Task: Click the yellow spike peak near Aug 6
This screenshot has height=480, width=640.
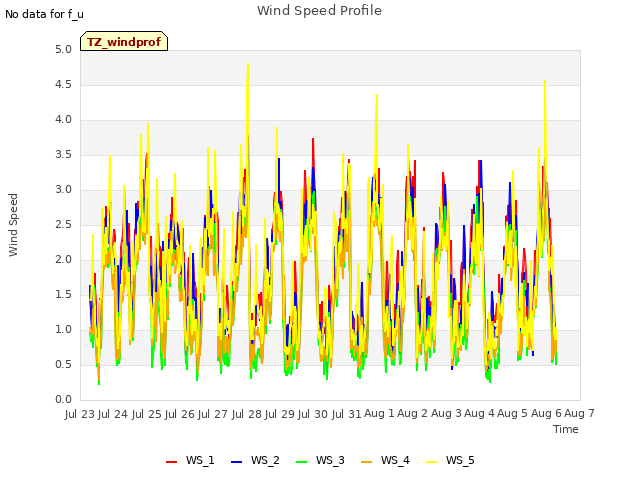Action: [x=545, y=81]
